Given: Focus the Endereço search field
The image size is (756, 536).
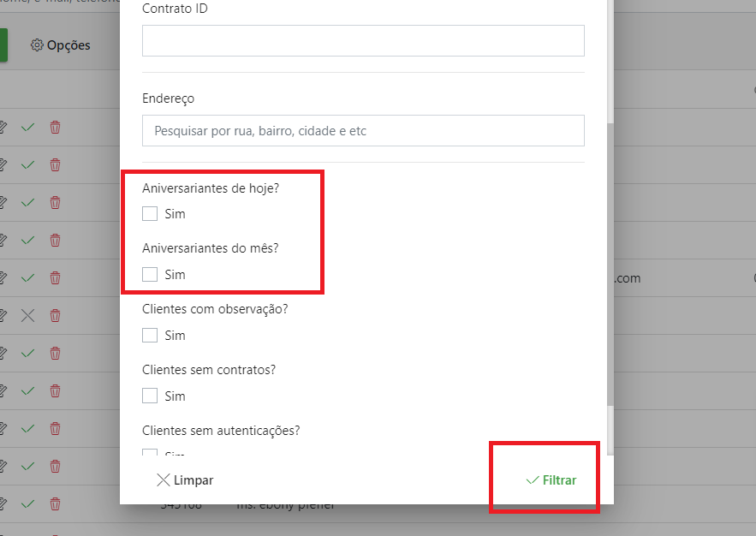Looking at the screenshot, I should tap(363, 131).
